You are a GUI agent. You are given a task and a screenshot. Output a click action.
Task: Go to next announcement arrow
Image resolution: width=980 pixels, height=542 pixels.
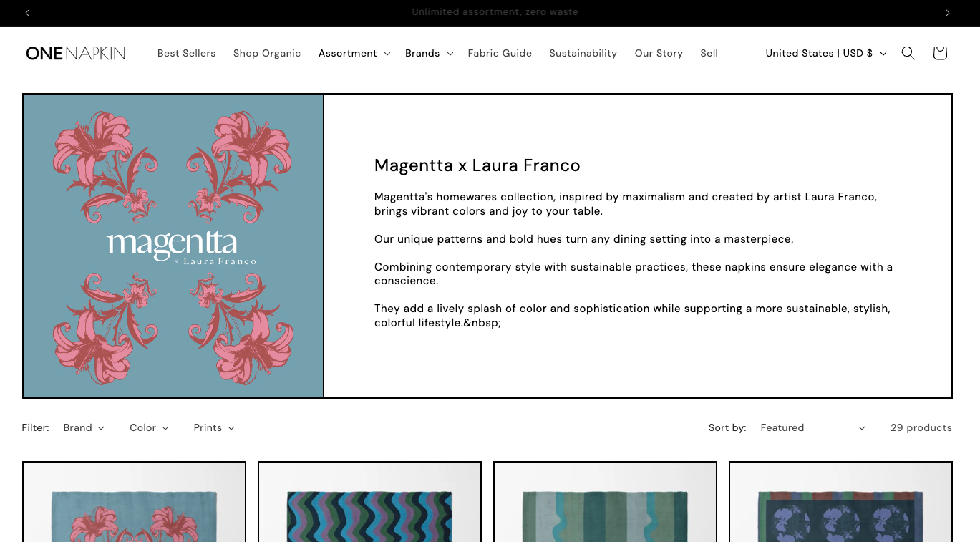coord(948,13)
